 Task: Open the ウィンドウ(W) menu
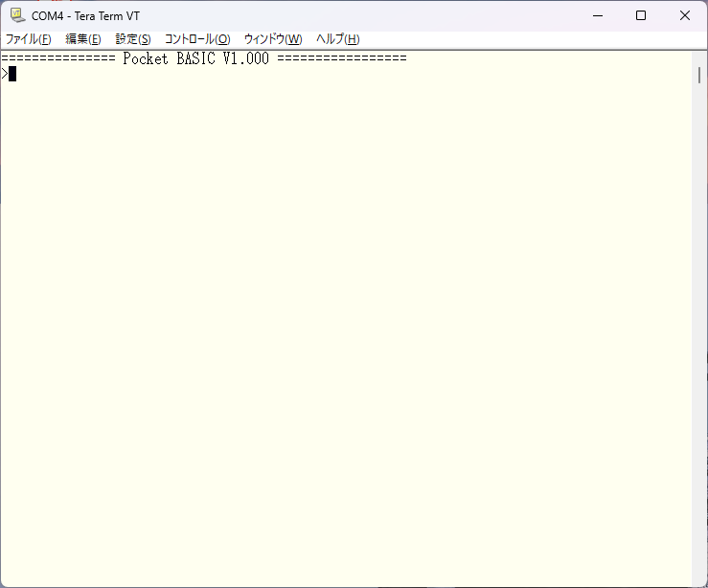coord(273,39)
